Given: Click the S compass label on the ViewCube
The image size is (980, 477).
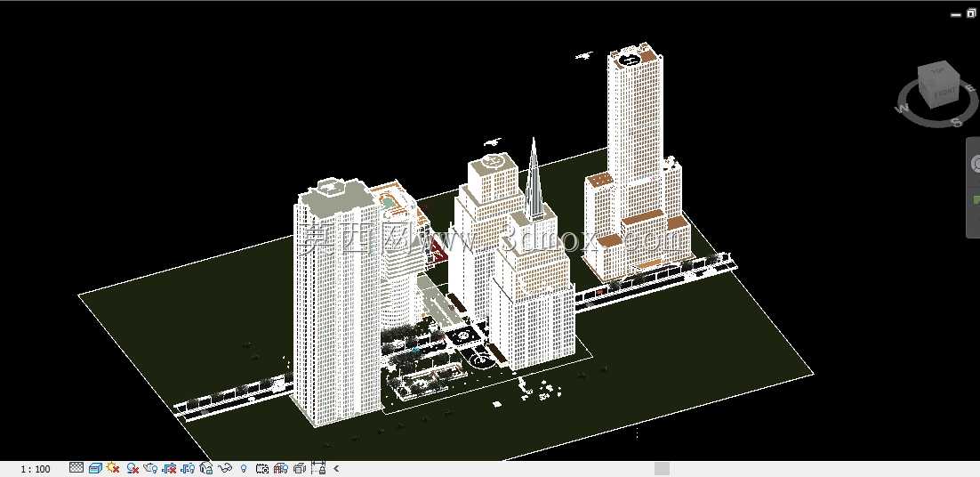Looking at the screenshot, I should click(x=957, y=122).
